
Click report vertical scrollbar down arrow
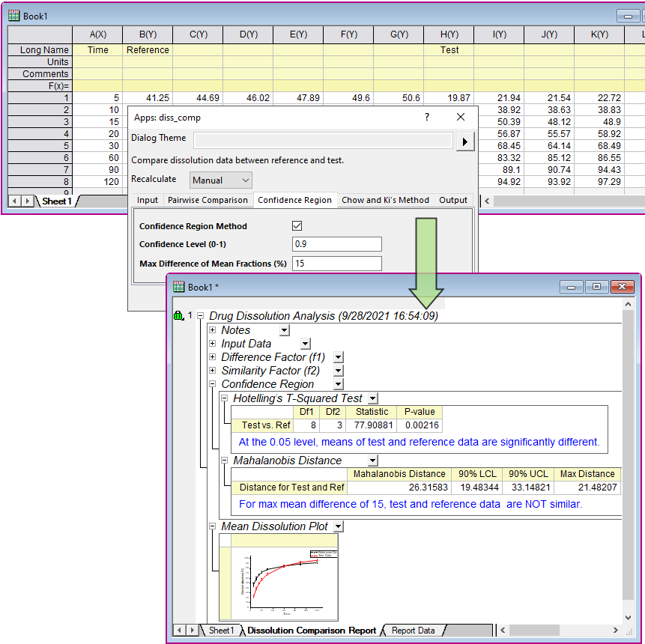coord(628,617)
